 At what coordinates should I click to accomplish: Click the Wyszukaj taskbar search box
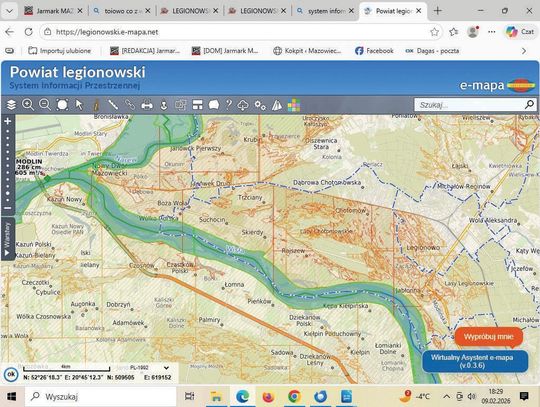point(101,397)
